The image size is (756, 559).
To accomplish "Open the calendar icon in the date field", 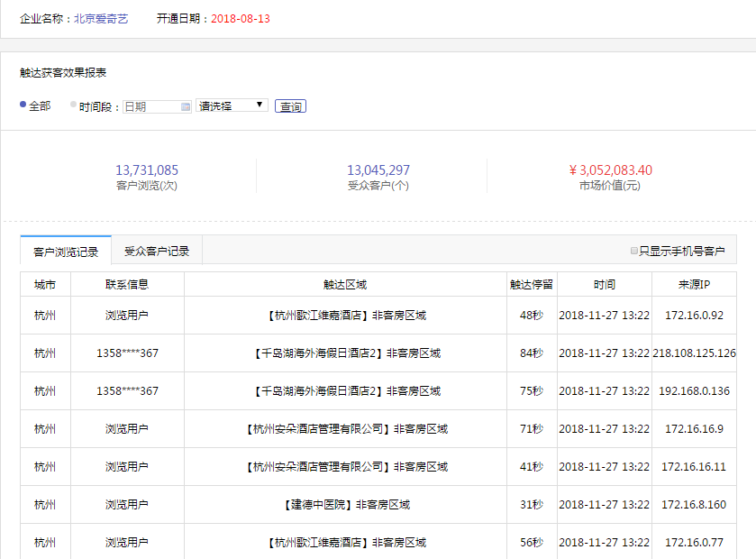I will (184, 105).
